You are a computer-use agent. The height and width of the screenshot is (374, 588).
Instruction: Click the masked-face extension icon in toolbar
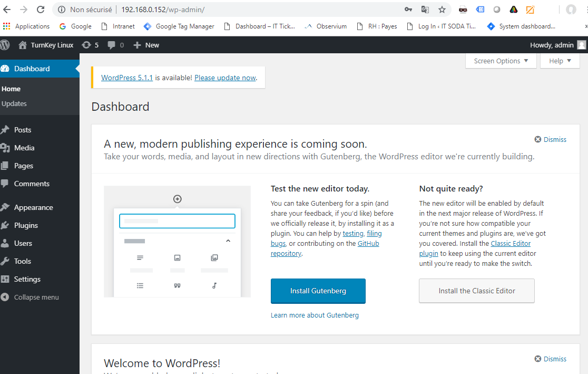pyautogui.click(x=463, y=10)
